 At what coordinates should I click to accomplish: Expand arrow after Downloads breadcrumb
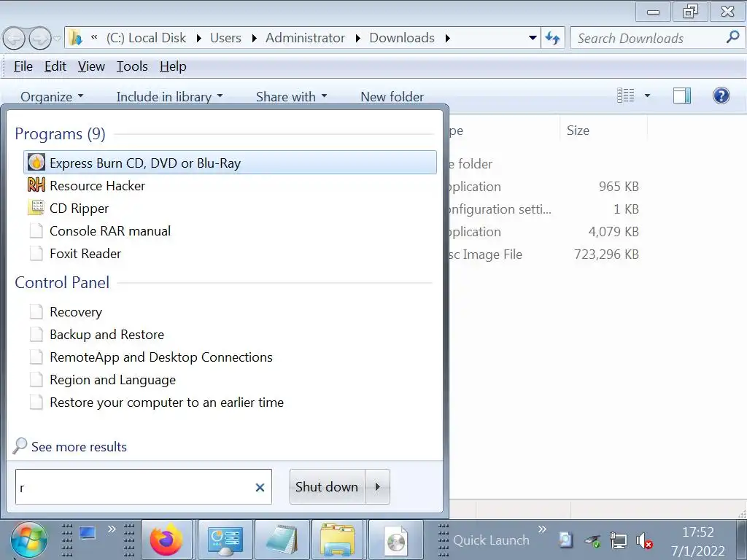point(447,38)
